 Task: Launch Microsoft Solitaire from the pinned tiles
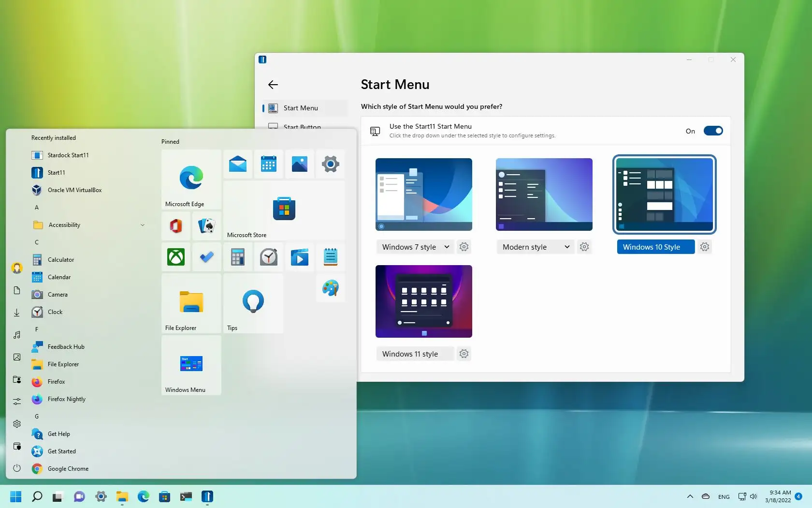coord(206,226)
